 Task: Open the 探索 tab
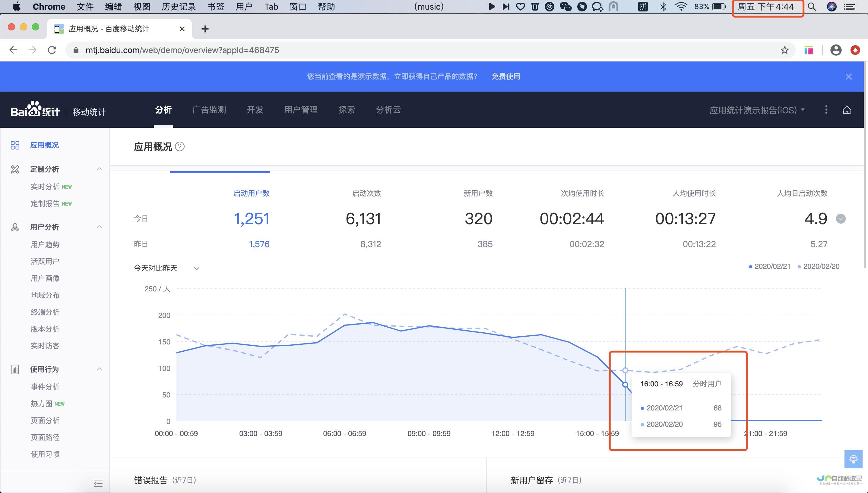coord(347,110)
